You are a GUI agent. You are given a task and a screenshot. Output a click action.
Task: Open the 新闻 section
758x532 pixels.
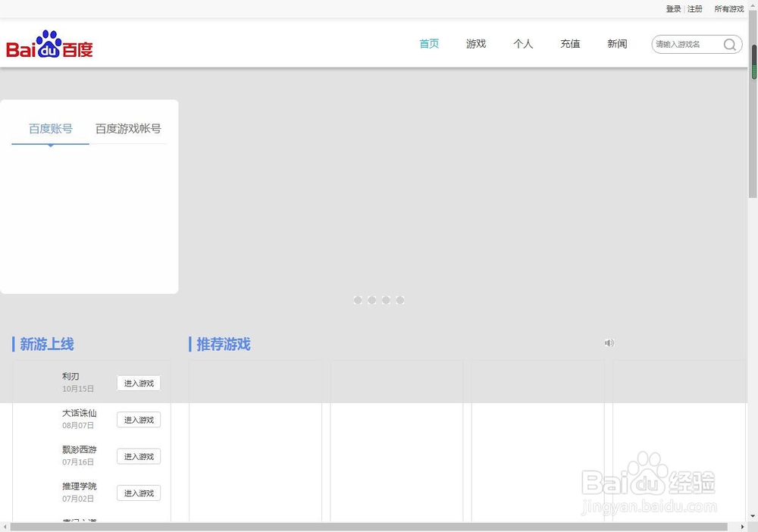[617, 44]
